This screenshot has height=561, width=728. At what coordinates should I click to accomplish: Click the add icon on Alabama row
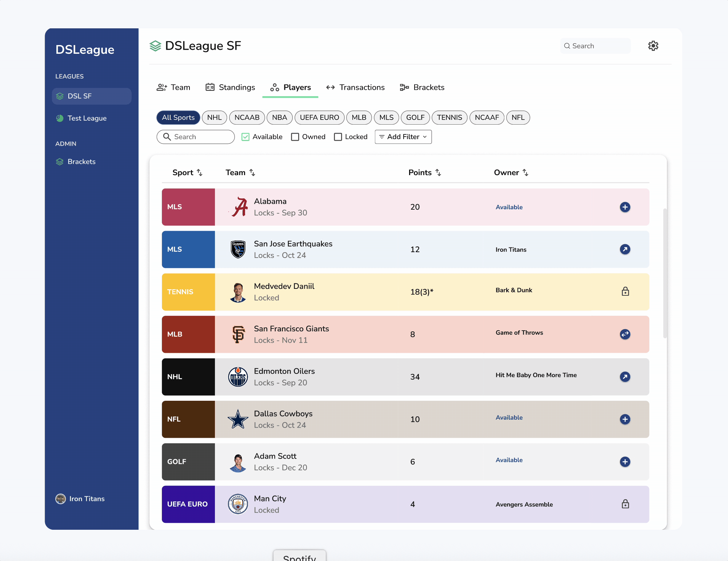click(x=625, y=207)
